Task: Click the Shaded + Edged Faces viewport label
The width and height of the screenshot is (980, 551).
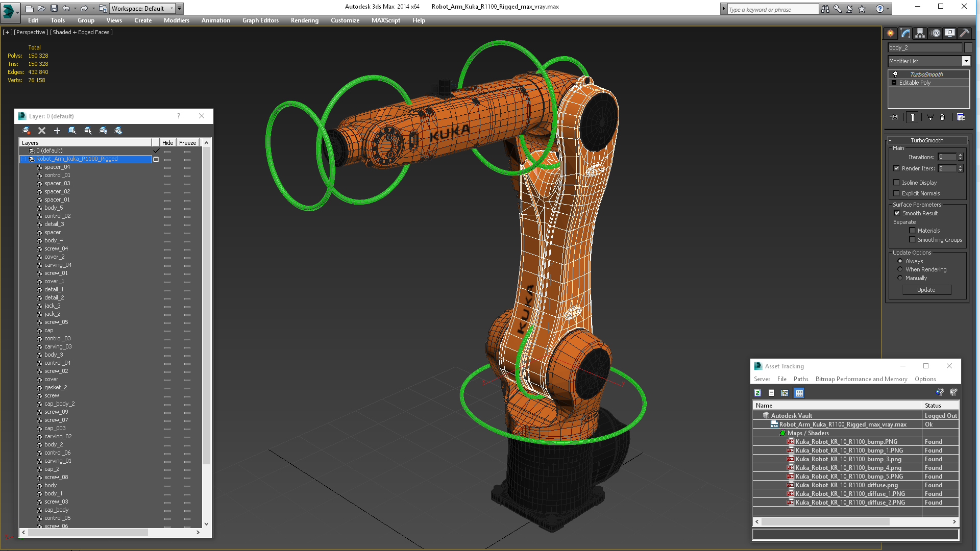Action: click(82, 32)
